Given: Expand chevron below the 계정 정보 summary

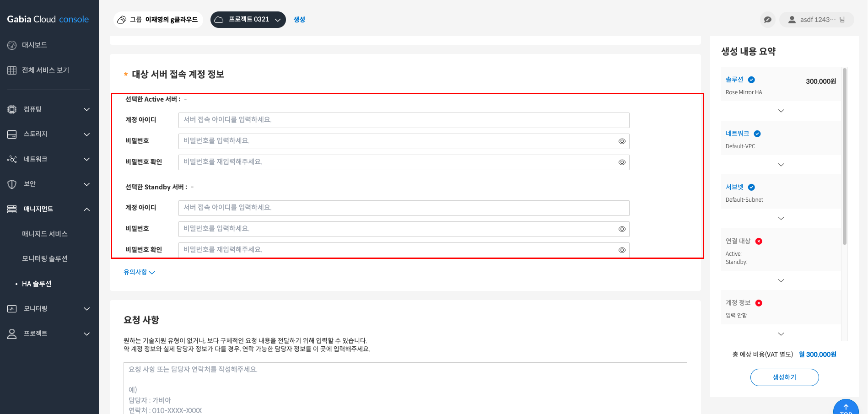Looking at the screenshot, I should point(781,334).
